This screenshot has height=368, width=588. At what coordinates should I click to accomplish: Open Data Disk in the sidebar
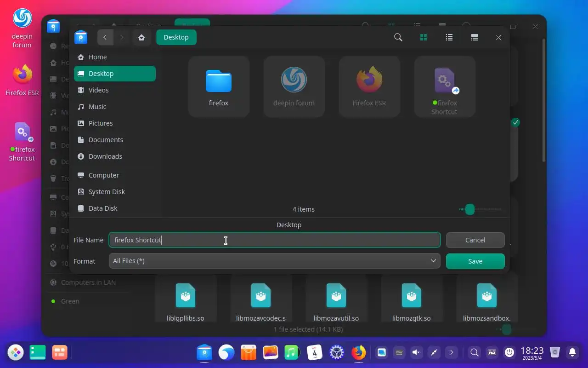(115, 208)
